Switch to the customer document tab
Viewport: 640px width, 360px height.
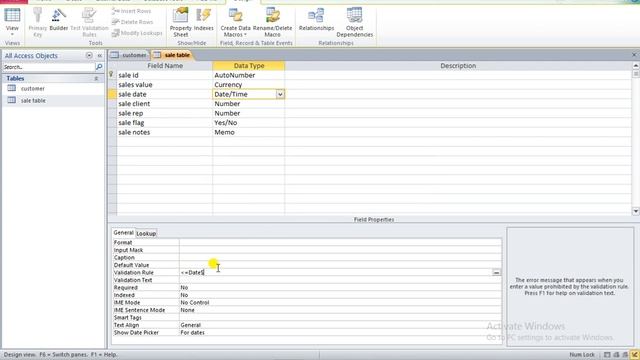pos(129,55)
